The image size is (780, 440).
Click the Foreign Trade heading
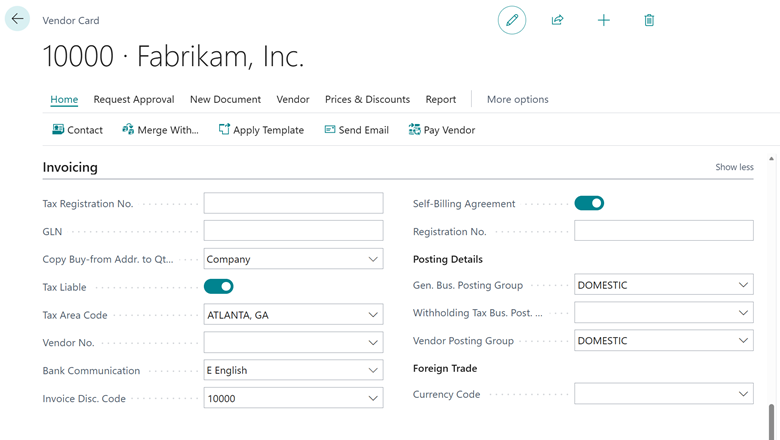[x=445, y=368]
